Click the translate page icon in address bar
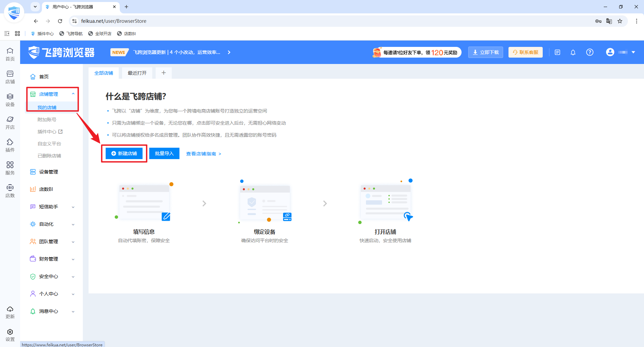This screenshot has width=644, height=347. (609, 21)
